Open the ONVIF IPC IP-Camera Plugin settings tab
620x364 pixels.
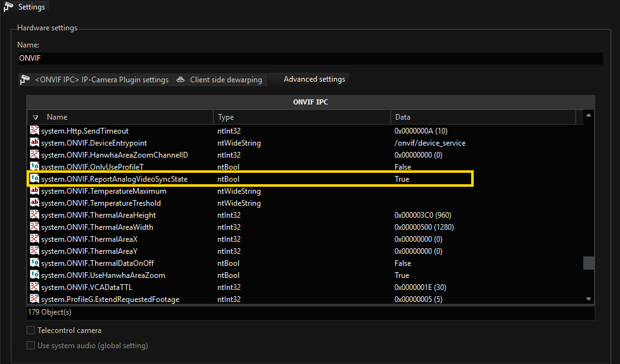pos(95,80)
